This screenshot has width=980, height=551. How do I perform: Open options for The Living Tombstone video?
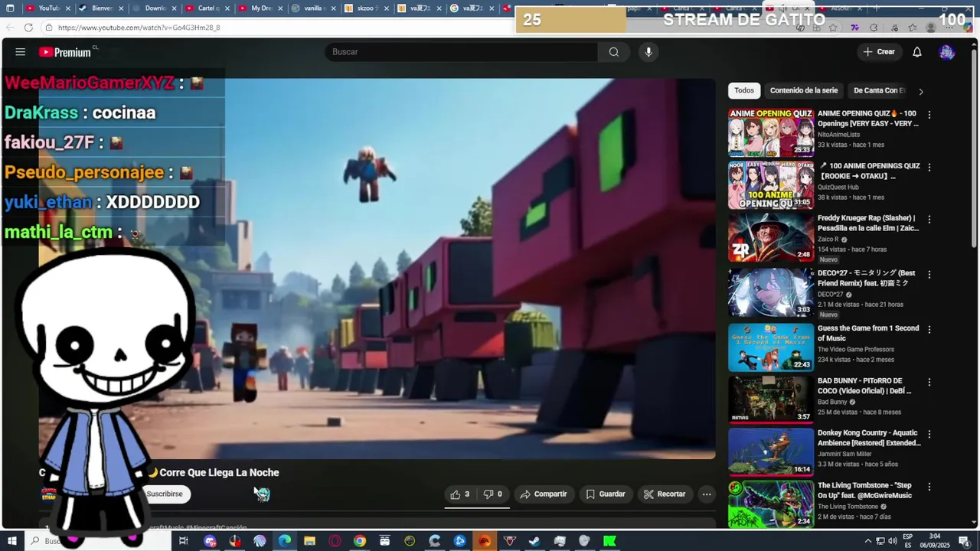click(x=929, y=487)
